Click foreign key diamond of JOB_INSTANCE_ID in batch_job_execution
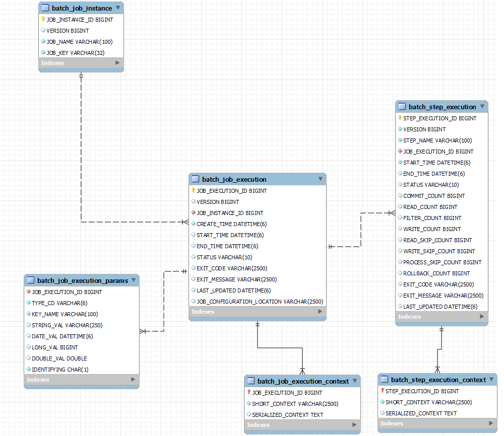This screenshot has width=504, height=436. tap(193, 212)
